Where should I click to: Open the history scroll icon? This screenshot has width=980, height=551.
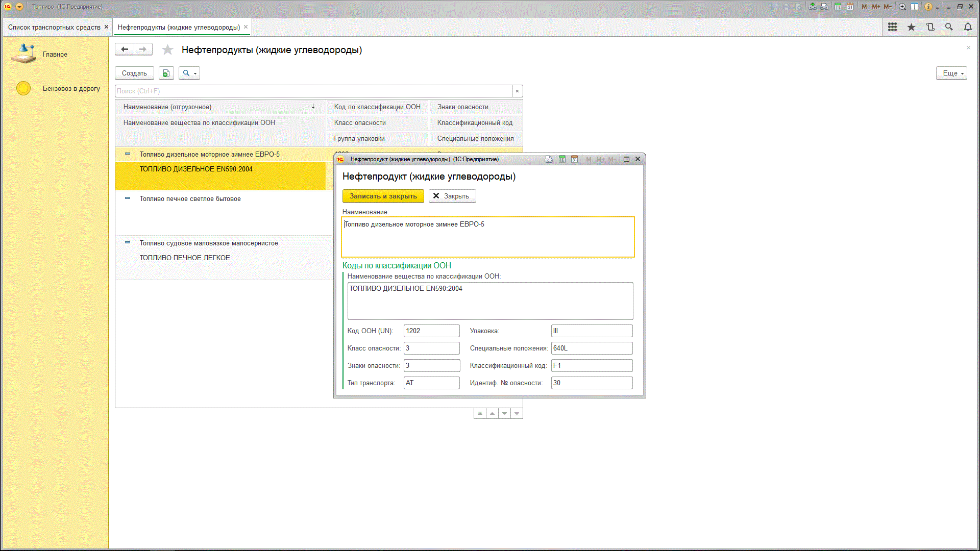(930, 27)
